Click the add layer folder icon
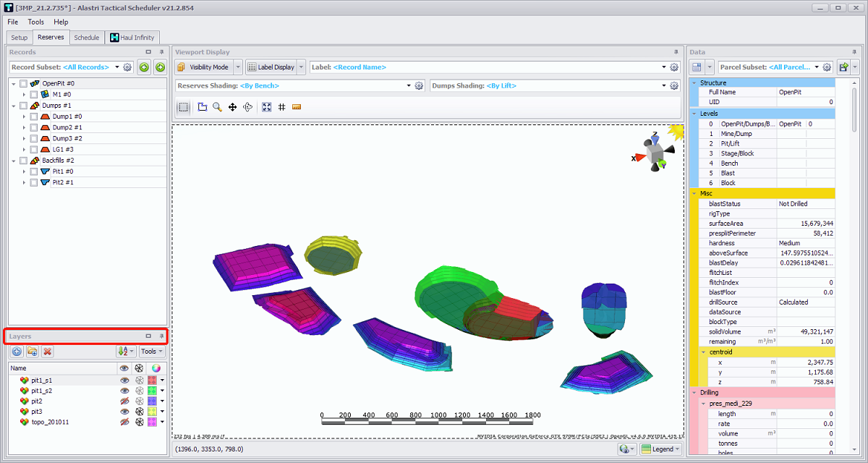This screenshot has height=463, width=868. (33, 352)
